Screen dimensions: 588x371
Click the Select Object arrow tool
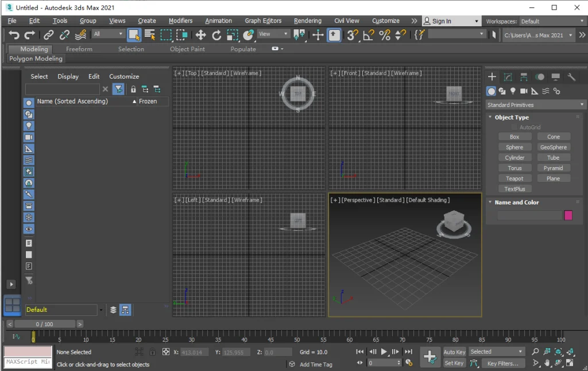[x=134, y=35]
